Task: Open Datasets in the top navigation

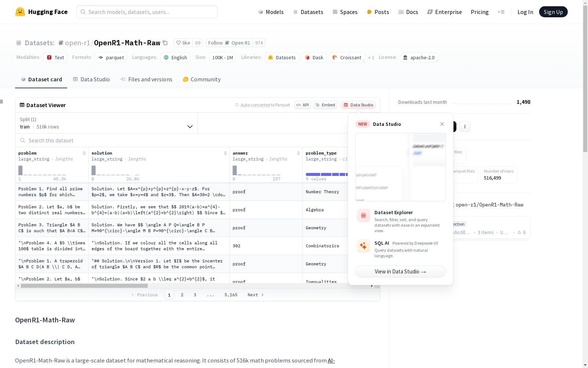Action: (x=308, y=12)
